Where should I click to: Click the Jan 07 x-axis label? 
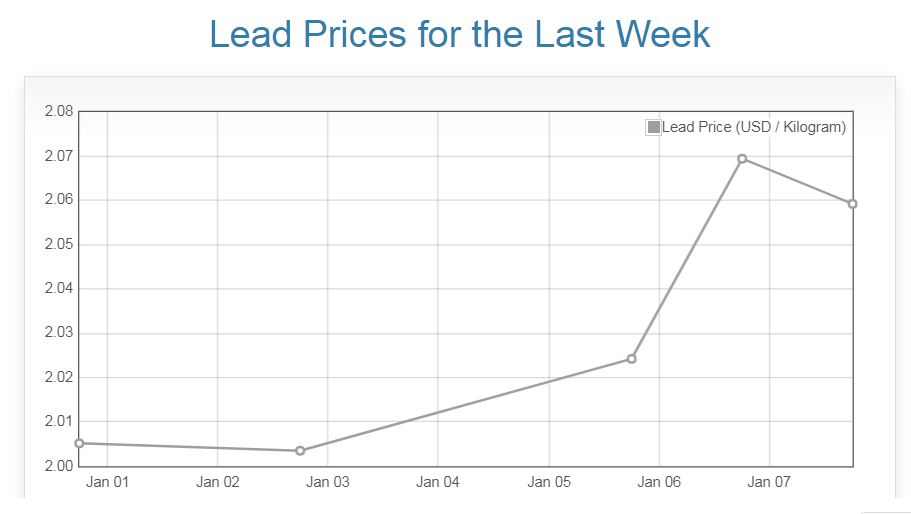click(769, 482)
